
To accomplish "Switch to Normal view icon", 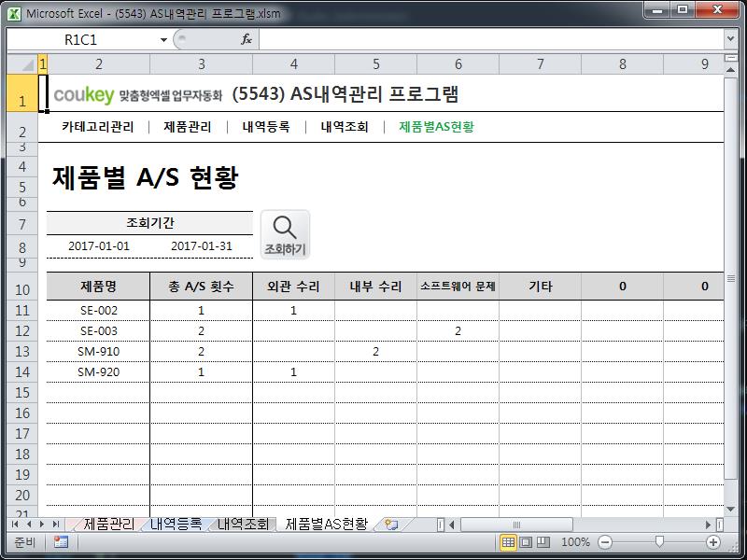I will tap(508, 542).
